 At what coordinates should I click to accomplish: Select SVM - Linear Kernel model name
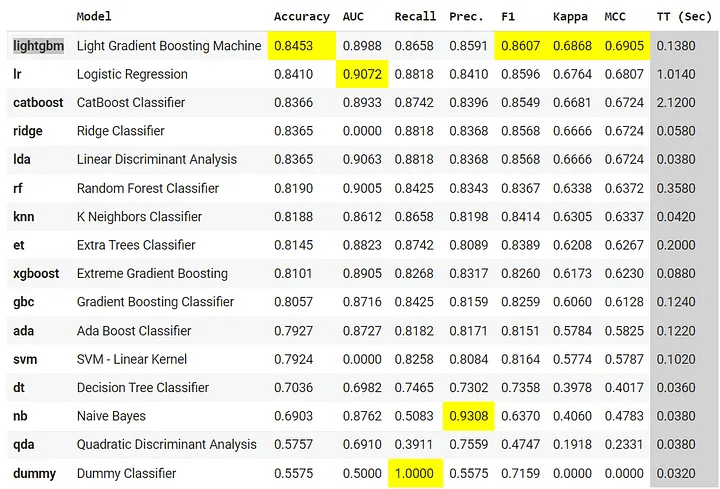point(132,359)
